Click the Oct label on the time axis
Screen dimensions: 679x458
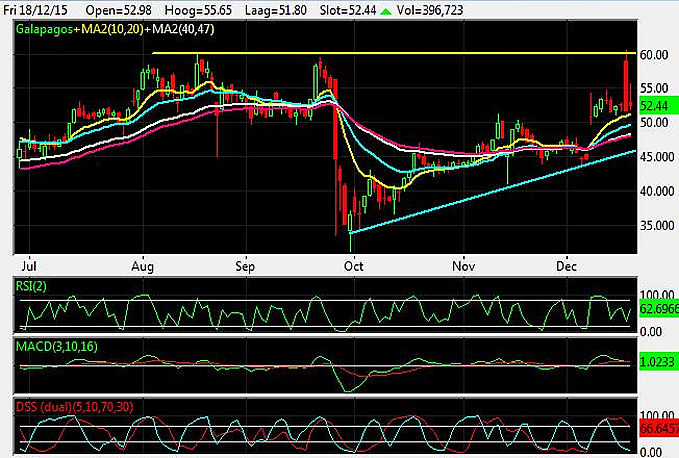[x=353, y=268]
